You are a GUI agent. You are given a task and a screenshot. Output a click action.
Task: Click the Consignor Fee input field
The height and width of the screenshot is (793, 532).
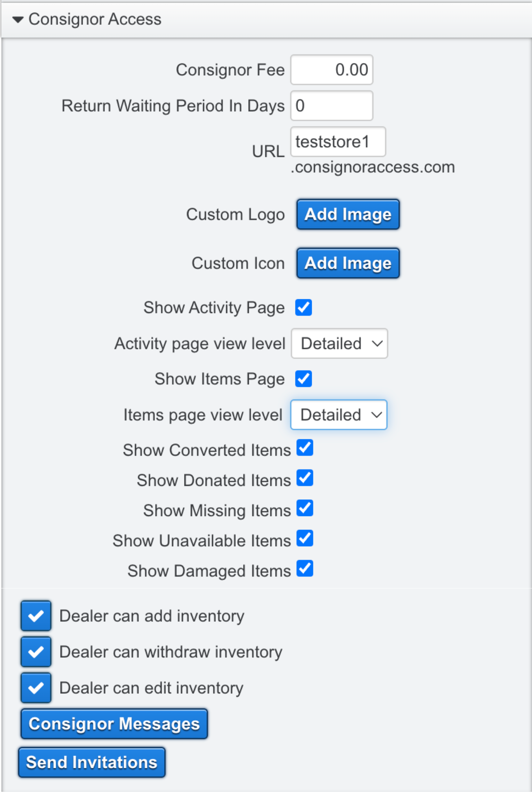(332, 70)
